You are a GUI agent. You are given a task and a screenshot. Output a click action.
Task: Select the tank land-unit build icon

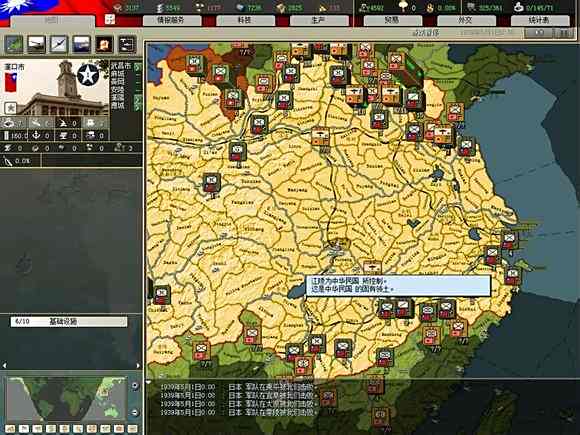click(x=36, y=44)
